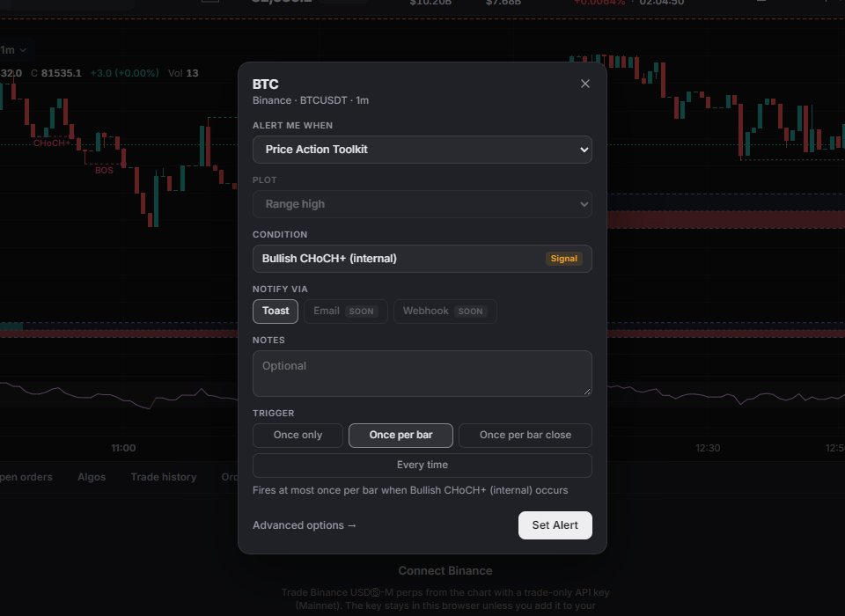Image resolution: width=845 pixels, height=616 pixels.
Task: Choose Once only trigger
Action: [298, 435]
